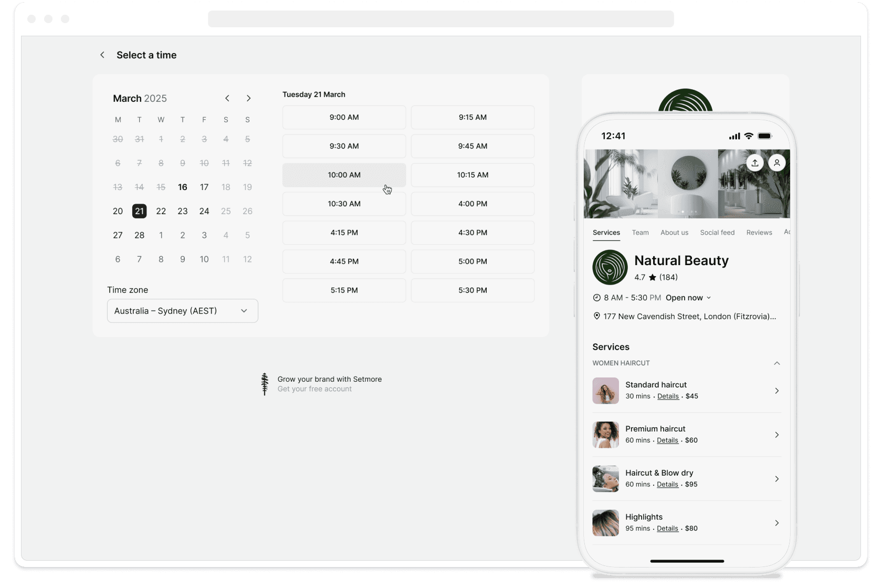The width and height of the screenshot is (882, 588).
Task: Click the location pin beside the address
Action: (x=596, y=316)
